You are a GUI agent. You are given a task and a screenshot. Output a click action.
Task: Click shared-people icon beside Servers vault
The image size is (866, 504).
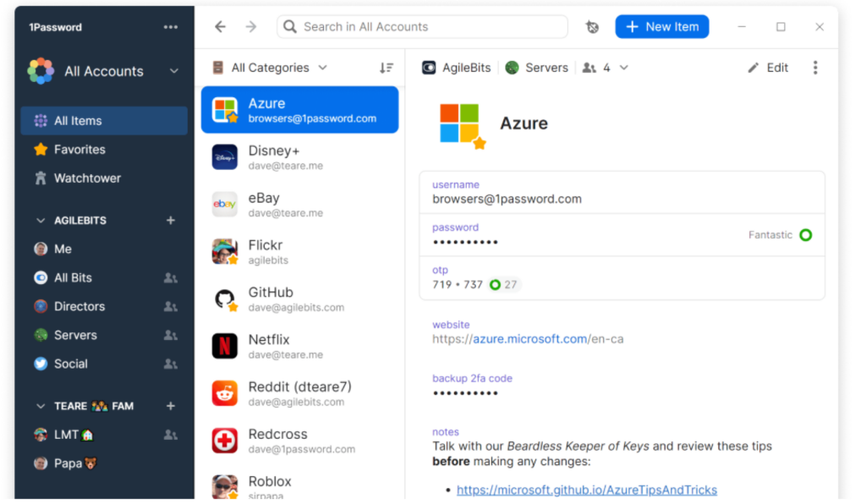(171, 335)
